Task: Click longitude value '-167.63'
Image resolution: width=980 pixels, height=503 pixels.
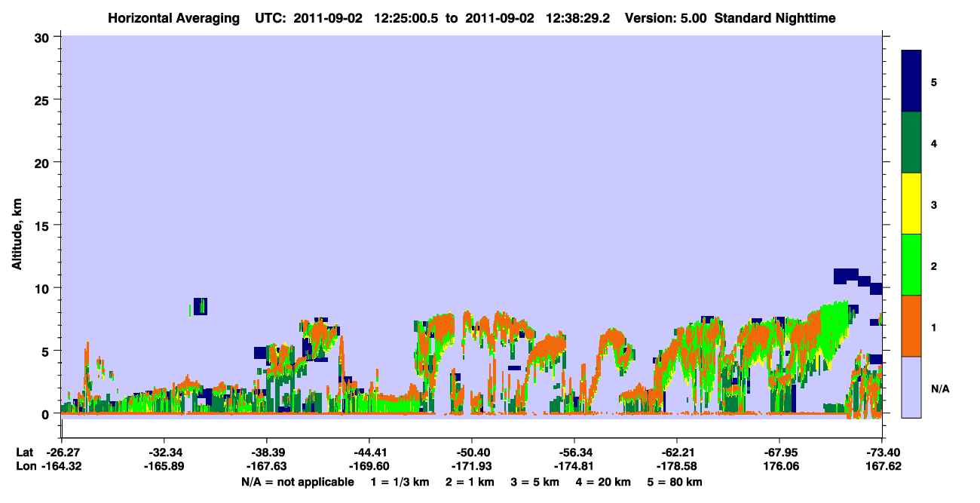Action: [x=266, y=466]
